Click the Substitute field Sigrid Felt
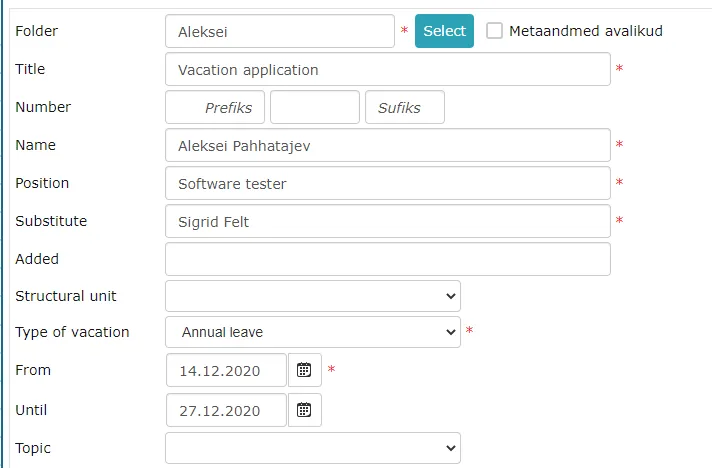 tap(388, 221)
